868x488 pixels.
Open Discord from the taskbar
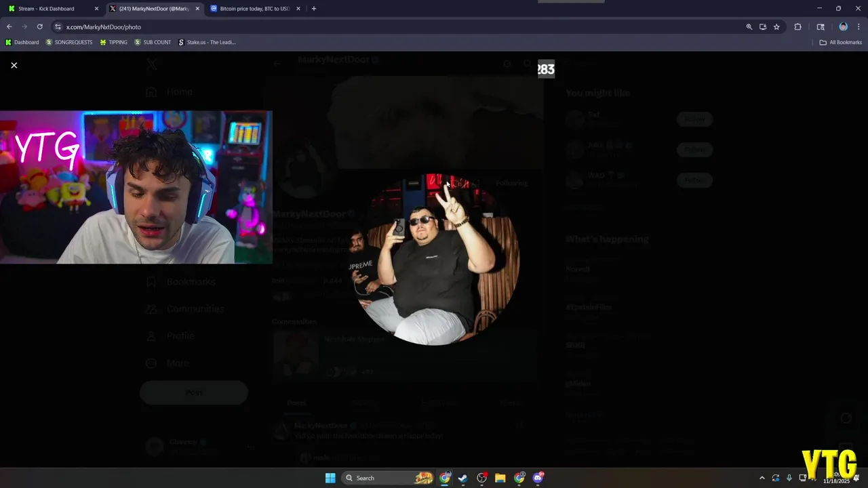tap(538, 478)
